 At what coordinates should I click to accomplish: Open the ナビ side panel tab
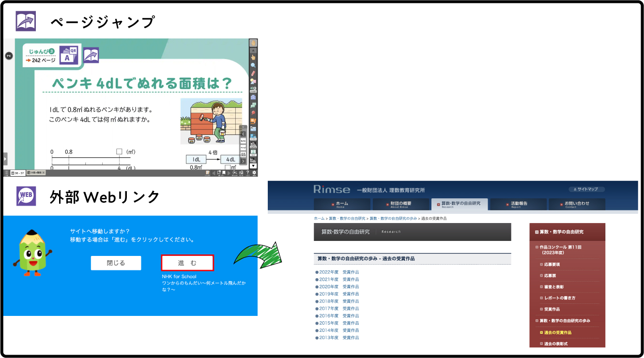point(8,56)
